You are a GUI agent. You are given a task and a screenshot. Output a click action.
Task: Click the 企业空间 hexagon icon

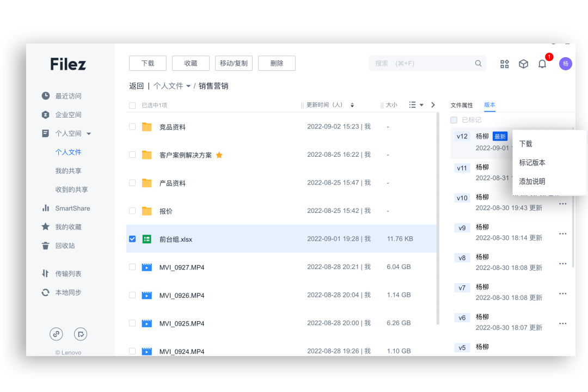[x=45, y=114]
